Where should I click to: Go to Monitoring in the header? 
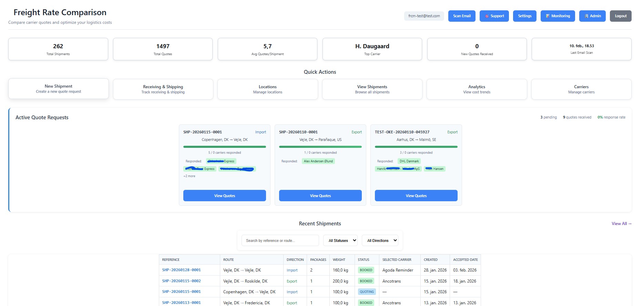[x=558, y=16]
